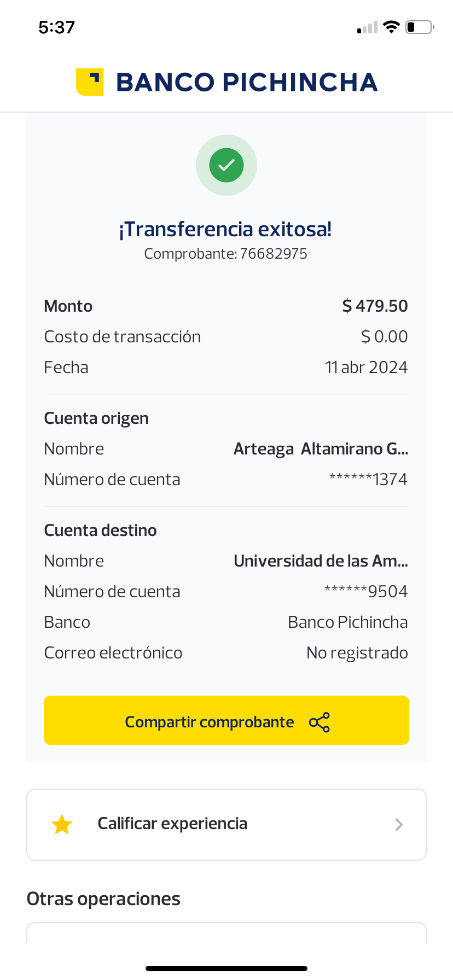The image size is (453, 980).
Task: Tap the origin account number ending 1374
Action: point(368,480)
